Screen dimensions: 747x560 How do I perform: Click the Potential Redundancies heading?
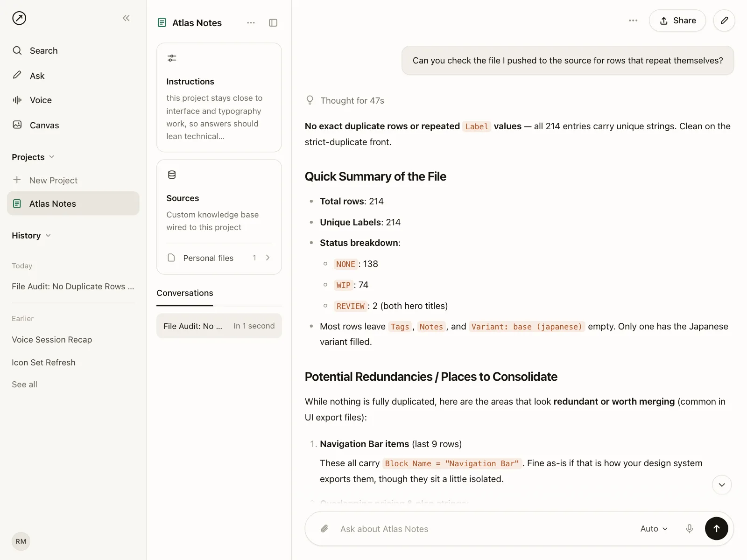(431, 377)
